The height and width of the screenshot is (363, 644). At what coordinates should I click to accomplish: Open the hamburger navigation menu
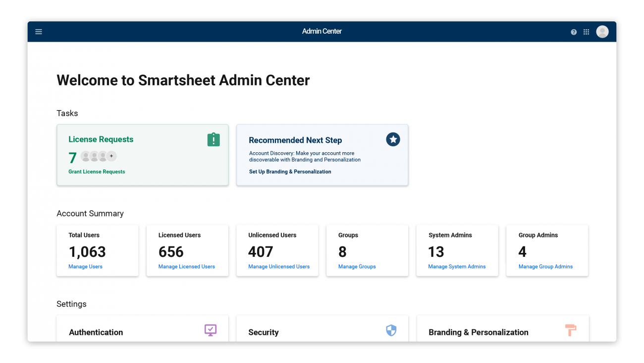point(39,31)
